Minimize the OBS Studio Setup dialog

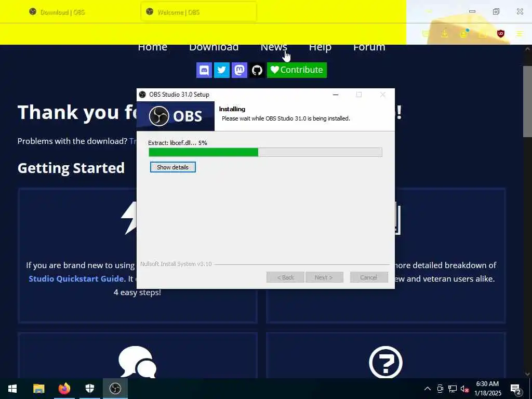(336, 95)
